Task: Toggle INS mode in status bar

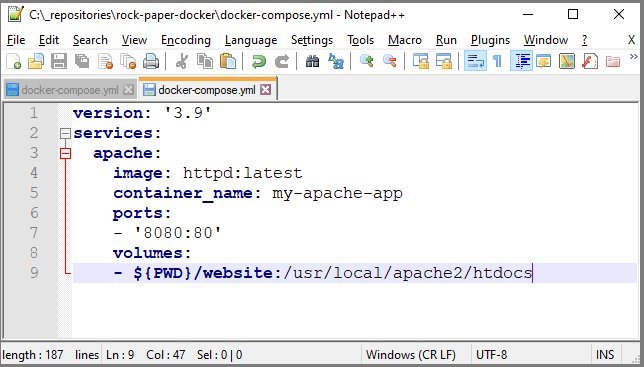Action: point(605,355)
